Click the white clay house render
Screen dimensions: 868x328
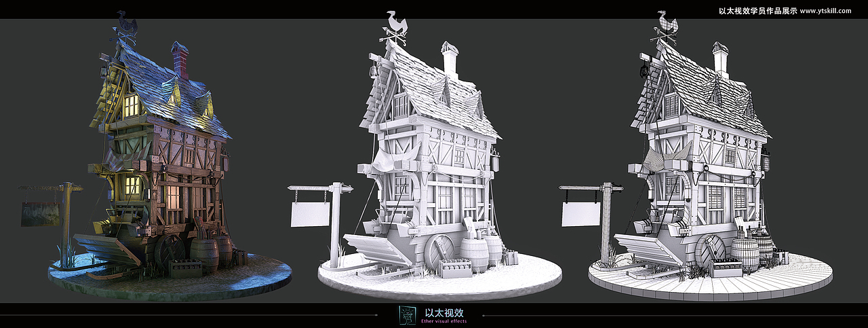(426, 156)
